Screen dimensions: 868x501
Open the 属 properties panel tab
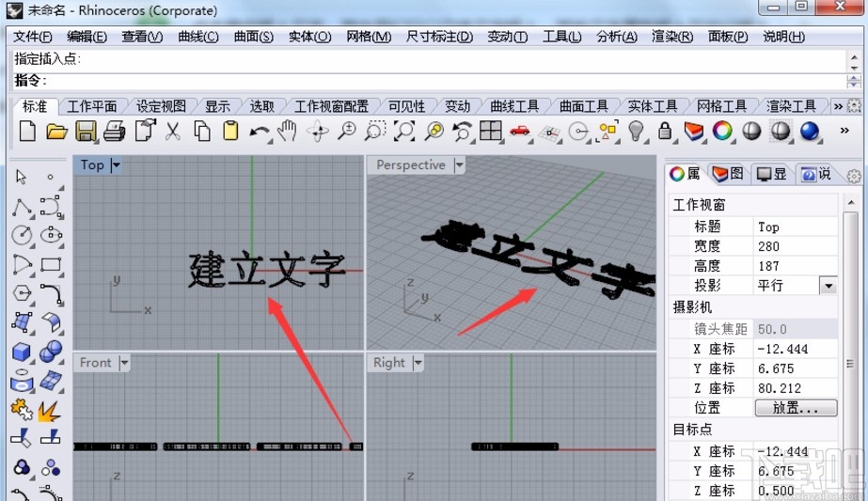(685, 174)
